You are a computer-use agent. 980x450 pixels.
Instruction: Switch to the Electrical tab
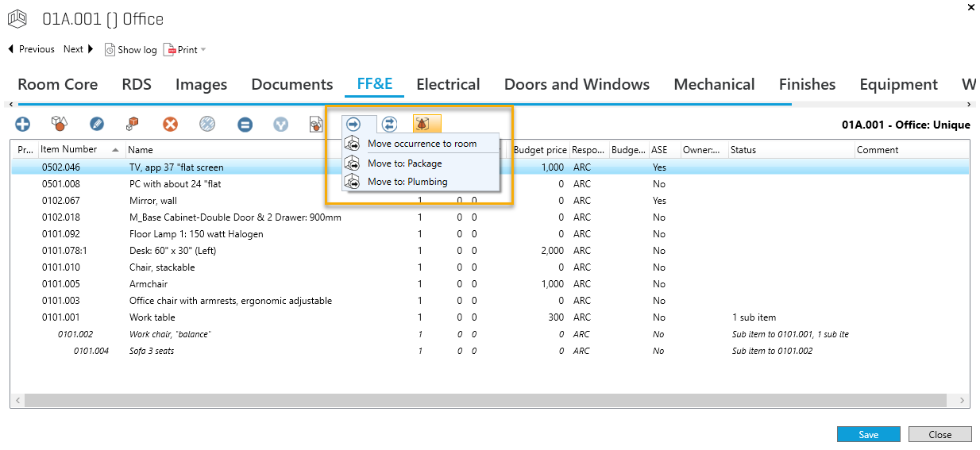[x=448, y=84]
